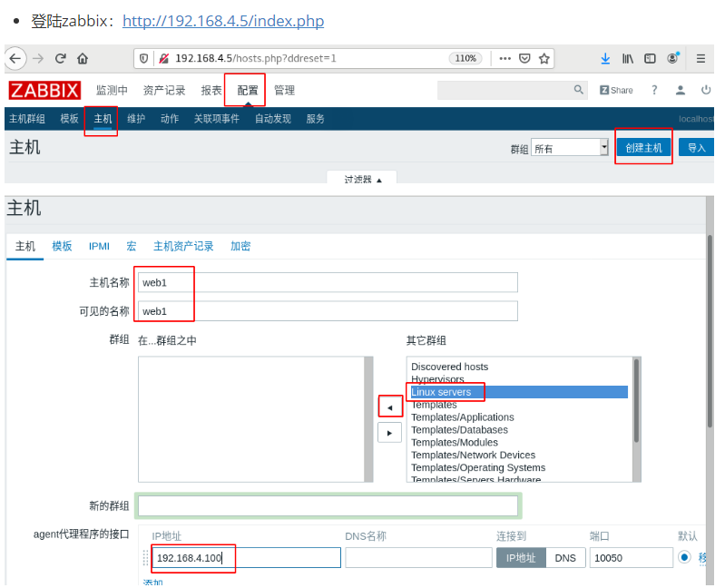Click the insecure connection lock icon
Viewport: 725px width, 588px height.
point(163,59)
